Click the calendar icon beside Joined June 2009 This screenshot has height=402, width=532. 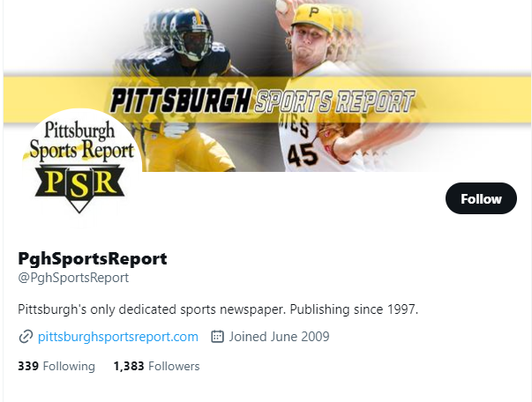click(218, 337)
